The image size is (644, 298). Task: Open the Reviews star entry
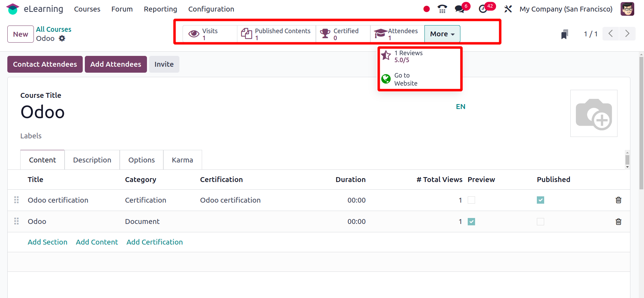click(x=420, y=56)
